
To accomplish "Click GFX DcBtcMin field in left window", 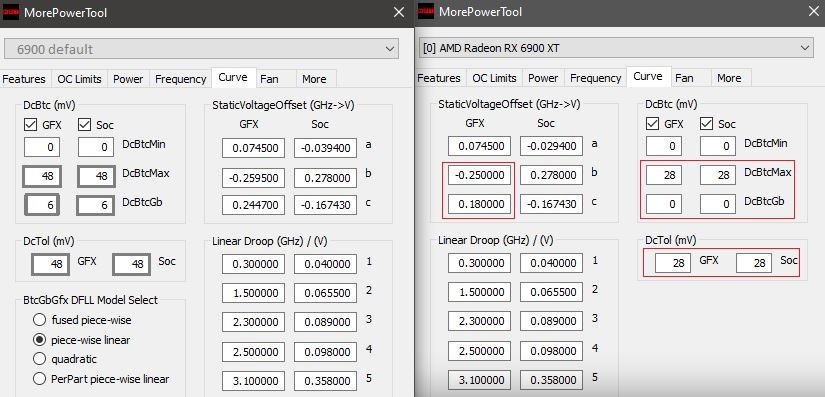I will [42, 147].
